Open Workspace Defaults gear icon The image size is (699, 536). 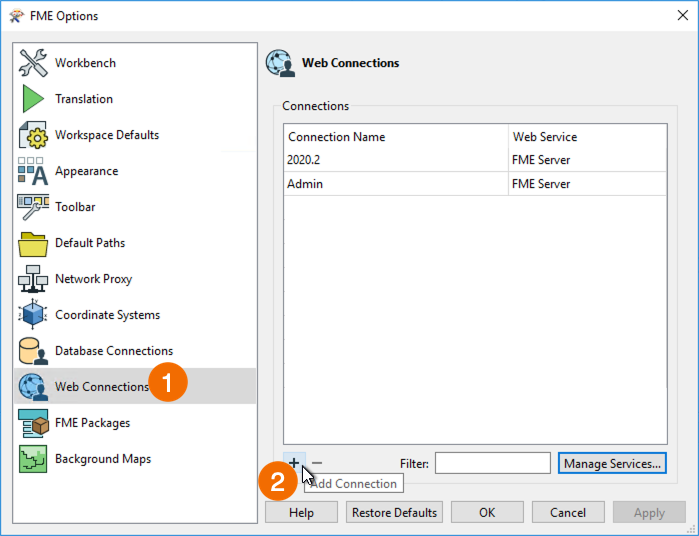pyautogui.click(x=33, y=135)
